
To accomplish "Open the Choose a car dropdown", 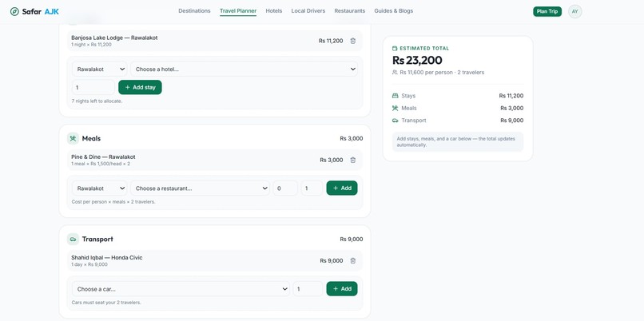I will pos(181,289).
